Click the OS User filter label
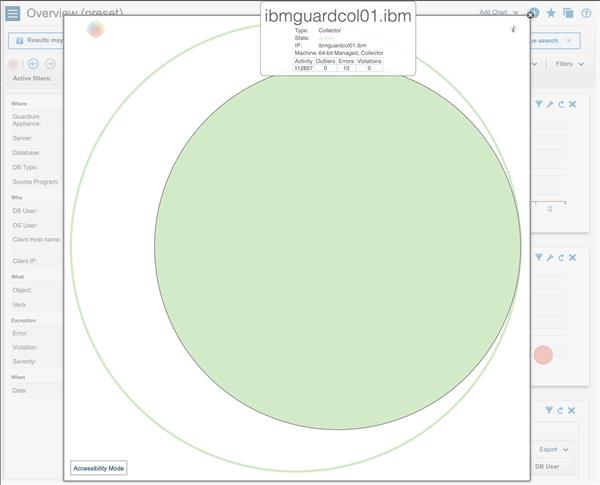The width and height of the screenshot is (600, 485). pos(25,225)
